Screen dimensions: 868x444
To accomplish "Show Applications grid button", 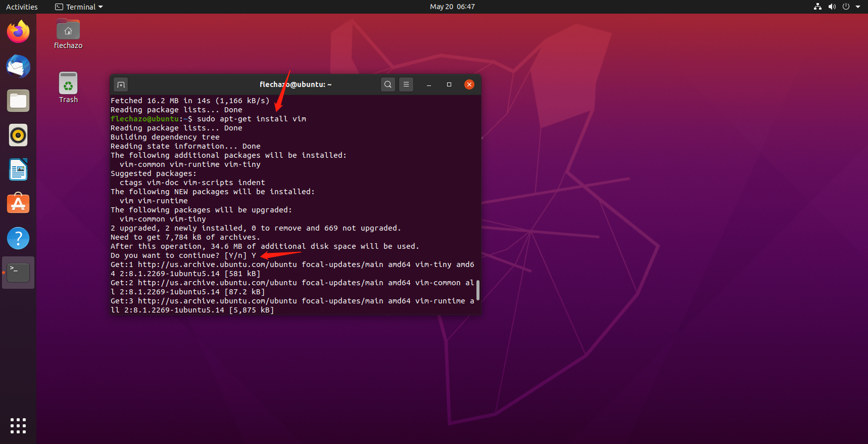I will click(x=18, y=426).
